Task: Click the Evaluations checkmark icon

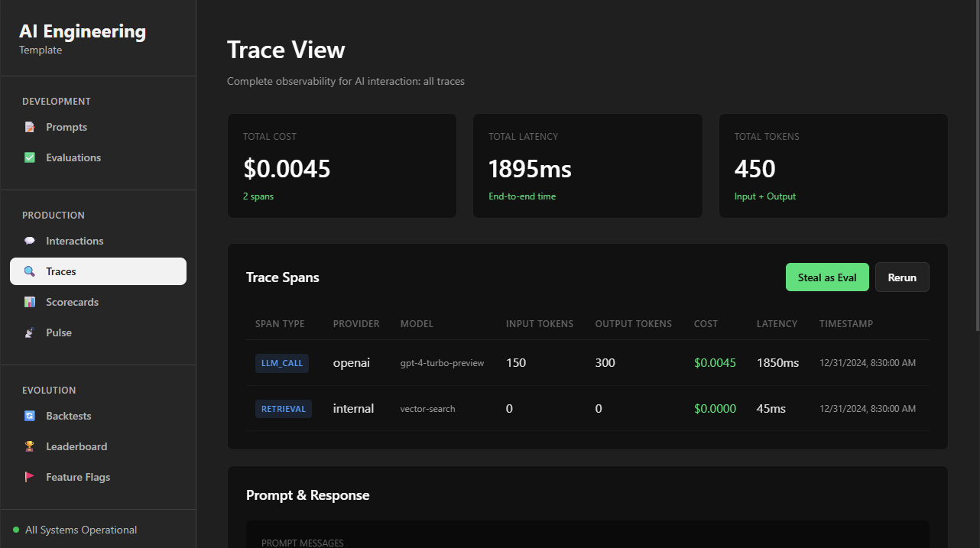Action: point(29,157)
